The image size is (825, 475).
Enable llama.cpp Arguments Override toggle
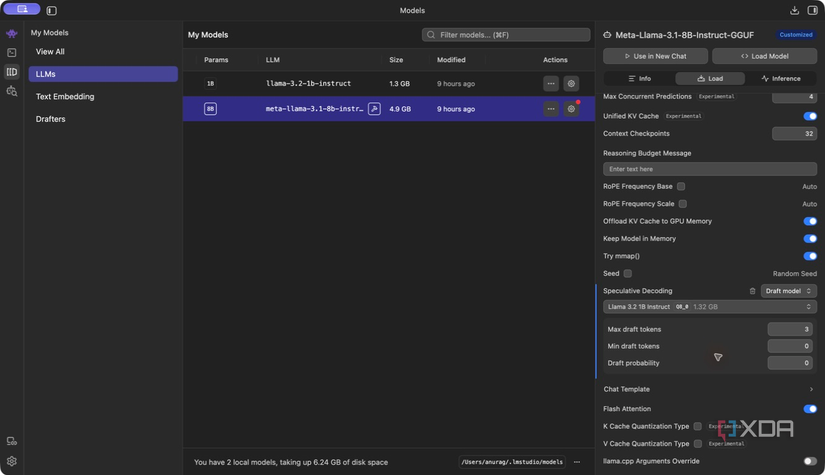point(810,461)
